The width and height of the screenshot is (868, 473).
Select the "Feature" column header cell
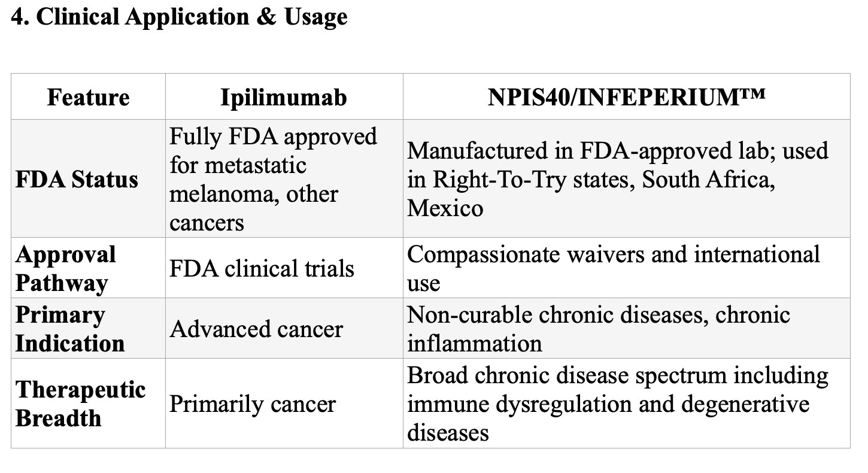pos(88,97)
